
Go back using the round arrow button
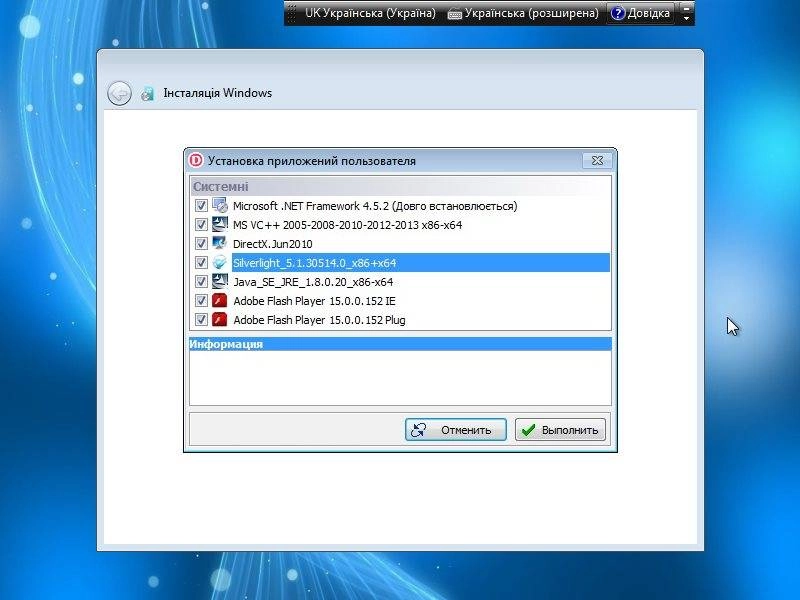click(x=119, y=93)
